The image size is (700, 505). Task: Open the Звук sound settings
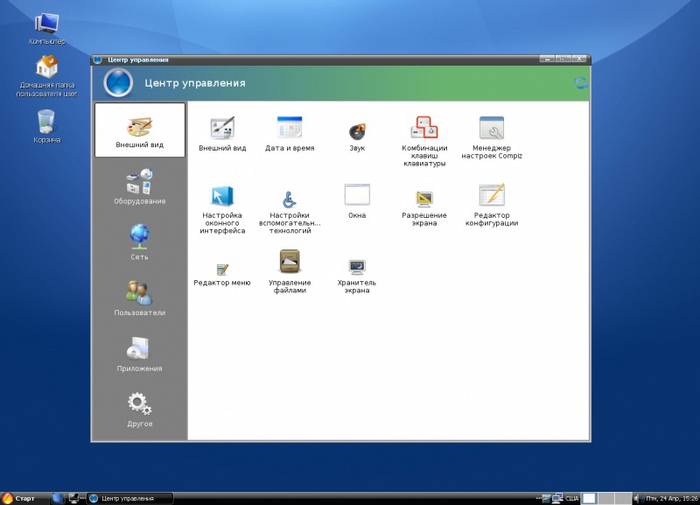point(357,131)
